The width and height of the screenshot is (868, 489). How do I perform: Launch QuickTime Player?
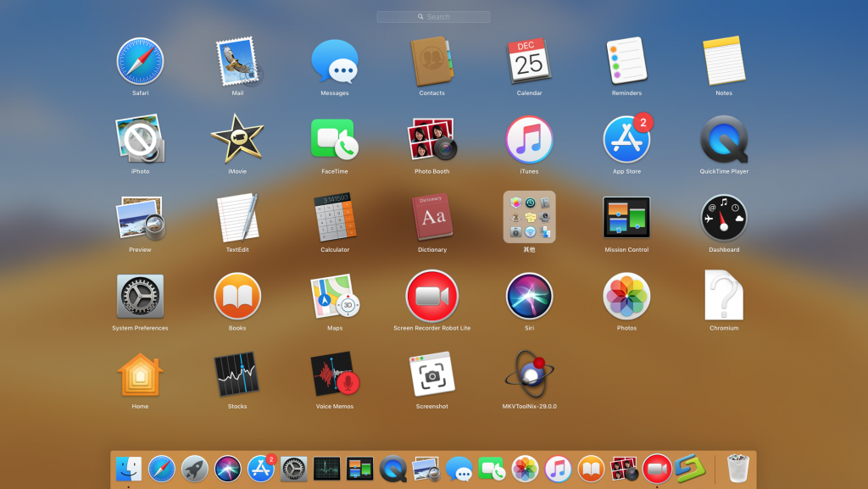click(x=723, y=140)
